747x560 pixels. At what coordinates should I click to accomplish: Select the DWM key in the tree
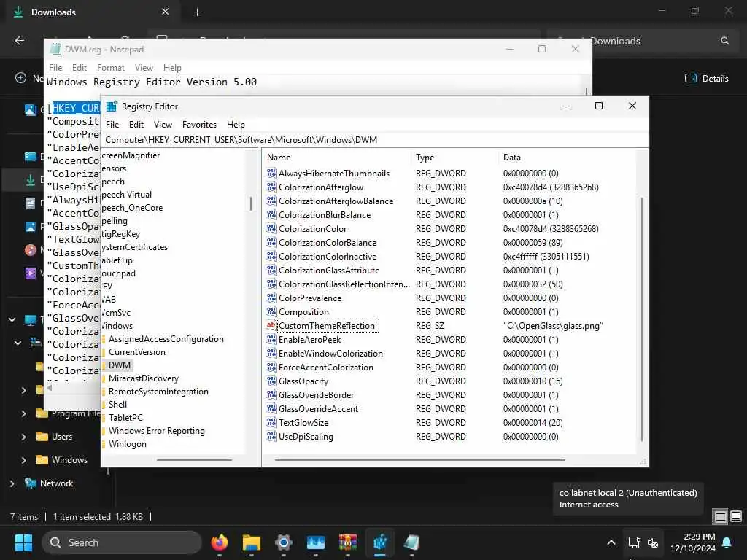pos(119,365)
